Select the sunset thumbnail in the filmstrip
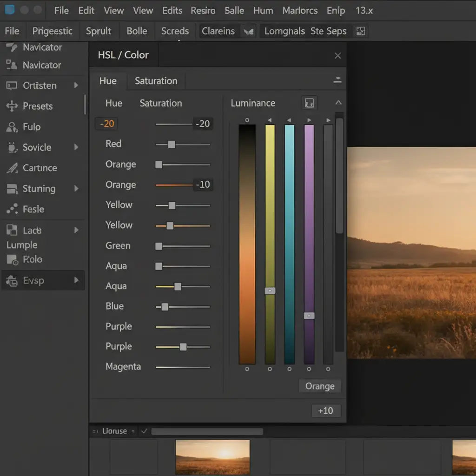The width and height of the screenshot is (476, 476). 212,457
